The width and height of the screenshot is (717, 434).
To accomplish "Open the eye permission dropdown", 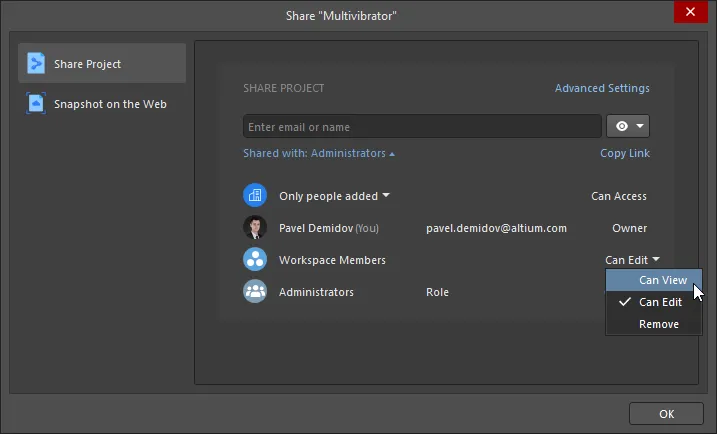I will click(x=628, y=126).
